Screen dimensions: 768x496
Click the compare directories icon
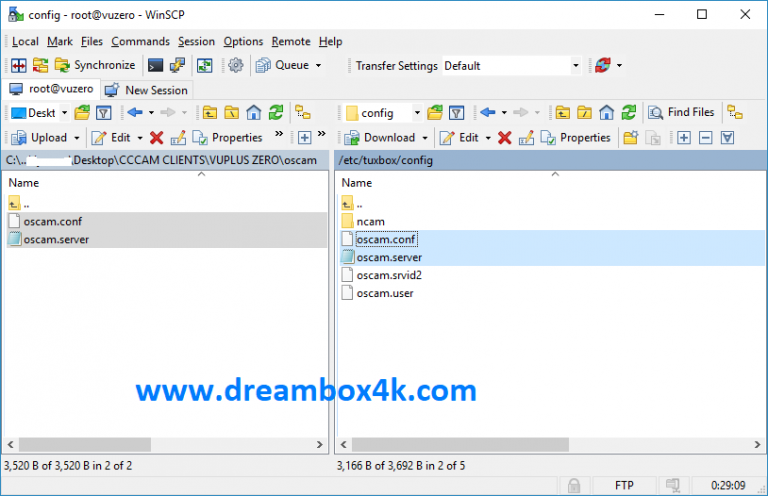(19, 65)
